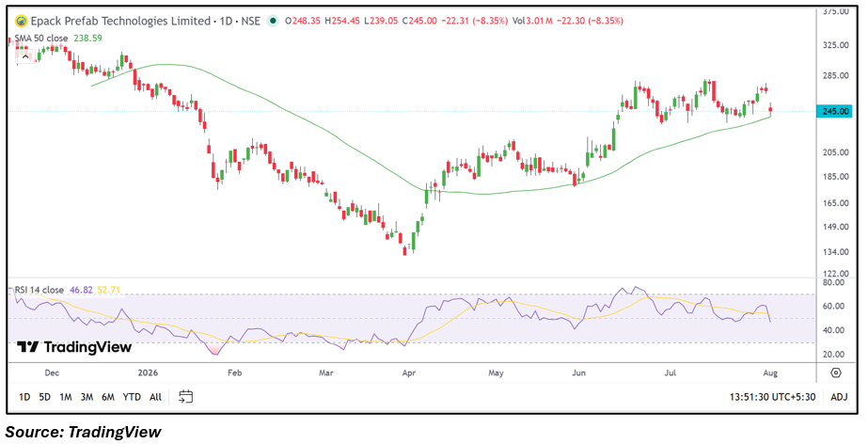Select the 1D time range

(x=24, y=397)
